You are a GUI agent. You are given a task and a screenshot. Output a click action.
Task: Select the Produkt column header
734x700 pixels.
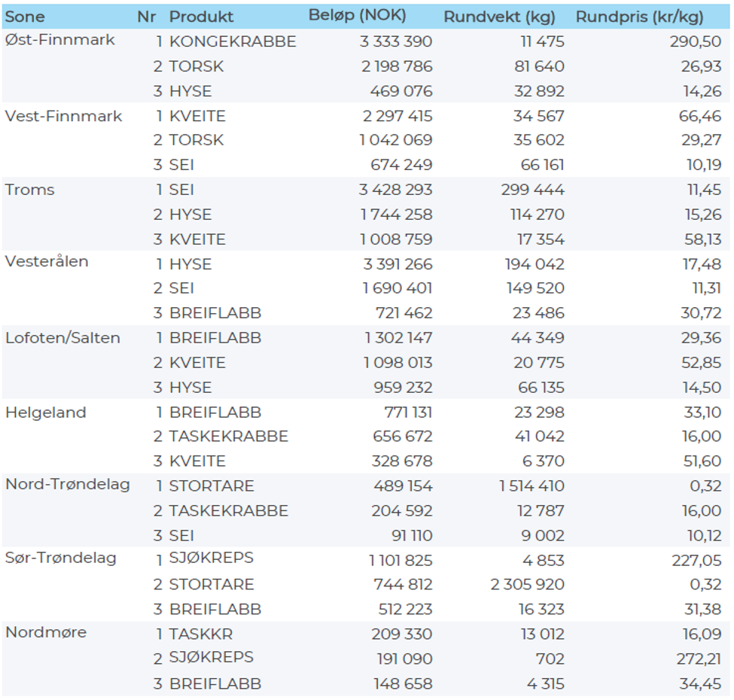click(x=201, y=17)
